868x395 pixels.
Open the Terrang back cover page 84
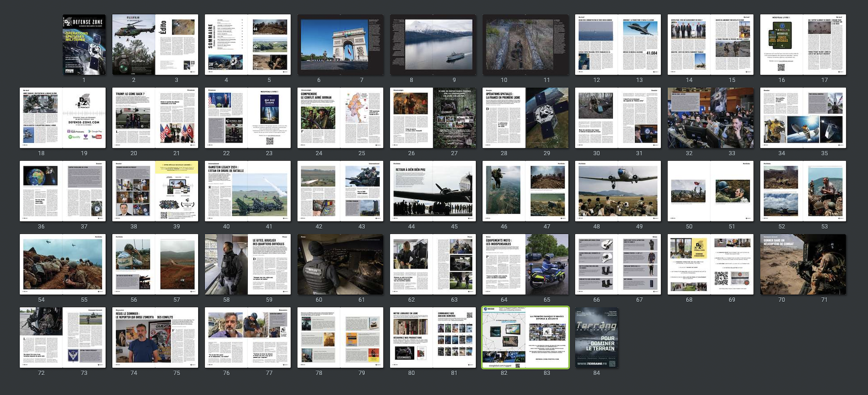coord(597,337)
